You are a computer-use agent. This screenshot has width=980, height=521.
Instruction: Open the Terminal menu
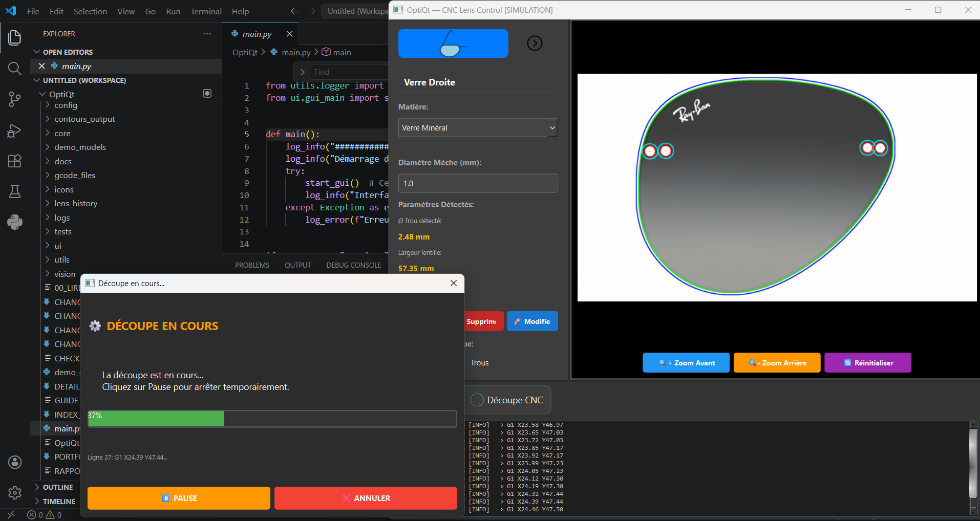[206, 11]
